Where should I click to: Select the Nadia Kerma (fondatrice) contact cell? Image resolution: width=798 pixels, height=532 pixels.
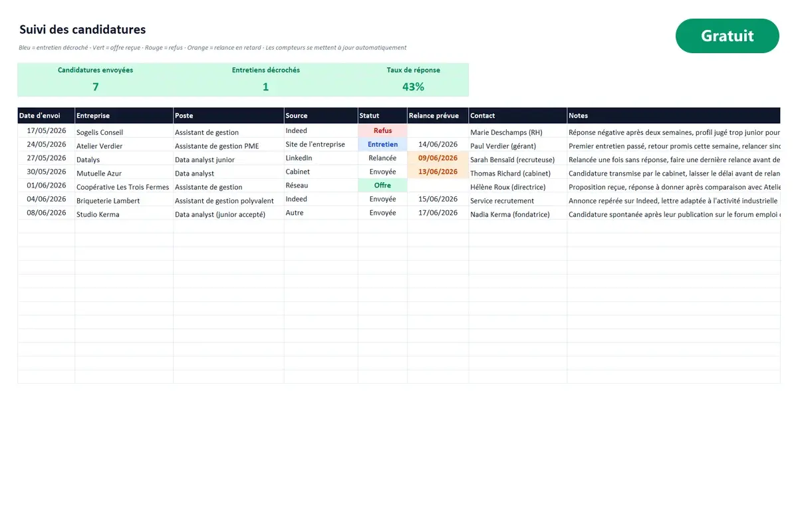coord(518,213)
